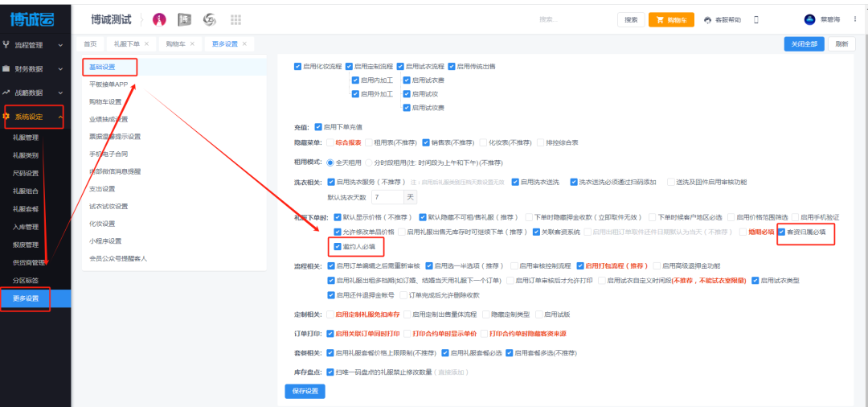The width and height of the screenshot is (868, 407).
Task: Open 分区标签 in sidebar
Action: click(x=26, y=280)
